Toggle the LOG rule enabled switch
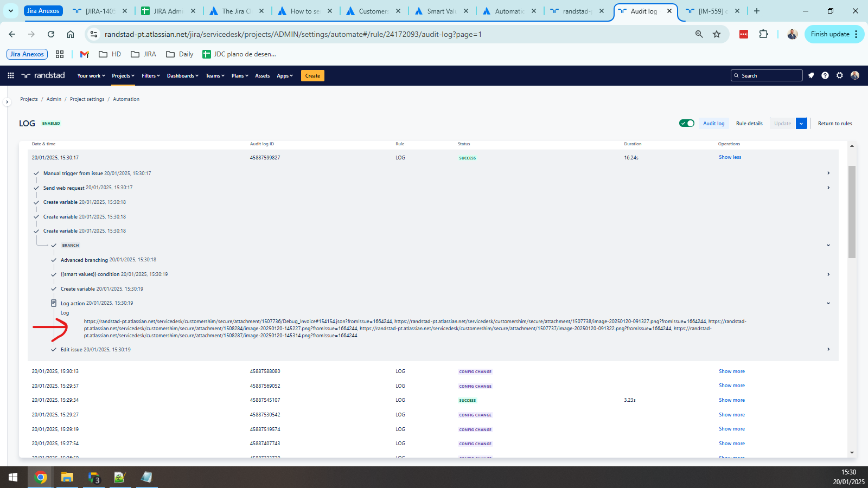Viewport: 868px width, 488px height. [687, 123]
